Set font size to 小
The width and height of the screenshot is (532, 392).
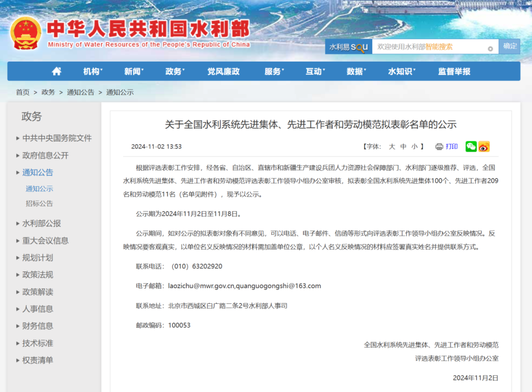pos(415,146)
